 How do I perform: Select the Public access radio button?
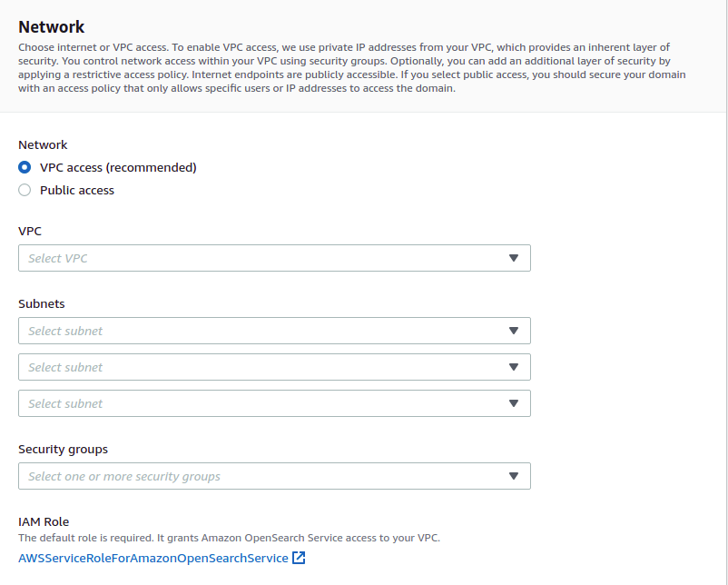coord(25,191)
